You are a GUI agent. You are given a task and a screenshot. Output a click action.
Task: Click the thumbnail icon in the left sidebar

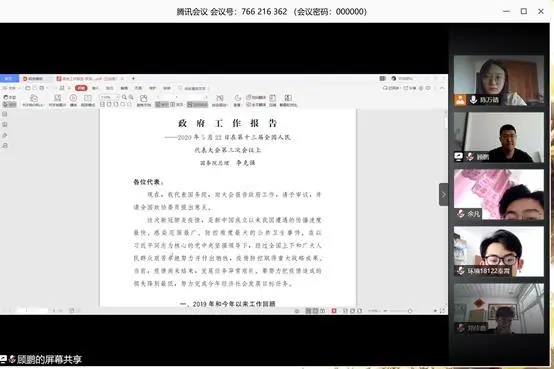click(5, 114)
